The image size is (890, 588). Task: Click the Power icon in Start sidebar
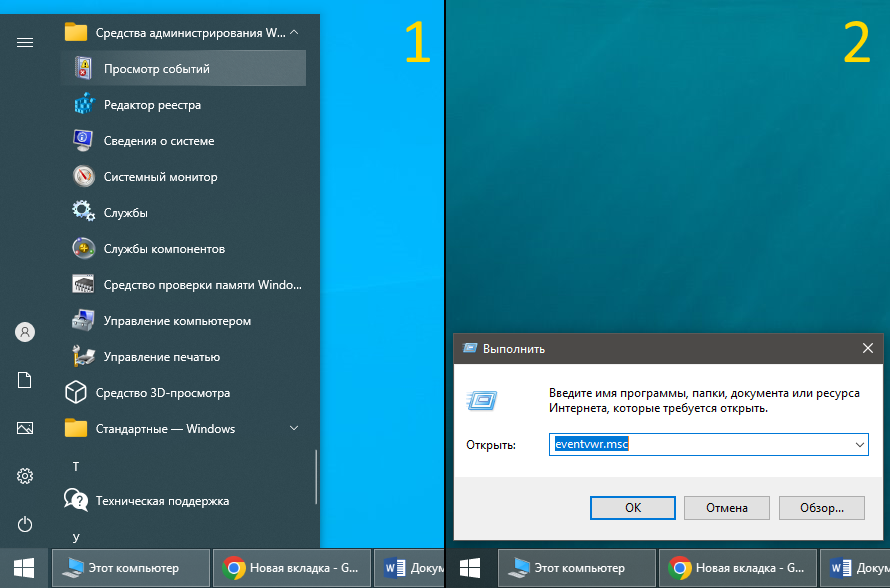(x=25, y=524)
